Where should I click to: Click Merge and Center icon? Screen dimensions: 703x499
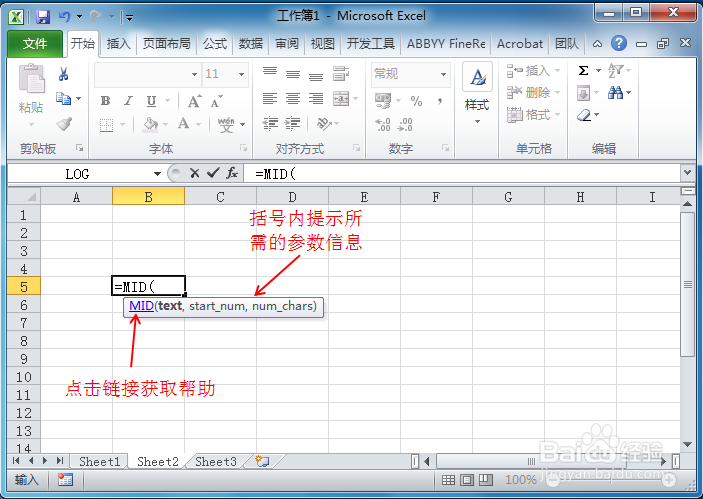[x=341, y=98]
